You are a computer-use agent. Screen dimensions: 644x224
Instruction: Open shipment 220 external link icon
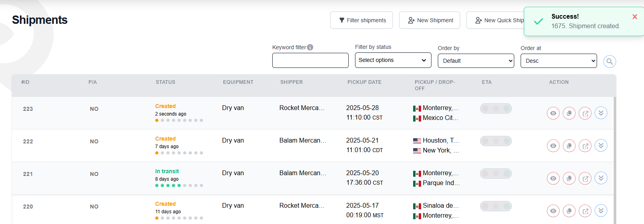point(585,211)
